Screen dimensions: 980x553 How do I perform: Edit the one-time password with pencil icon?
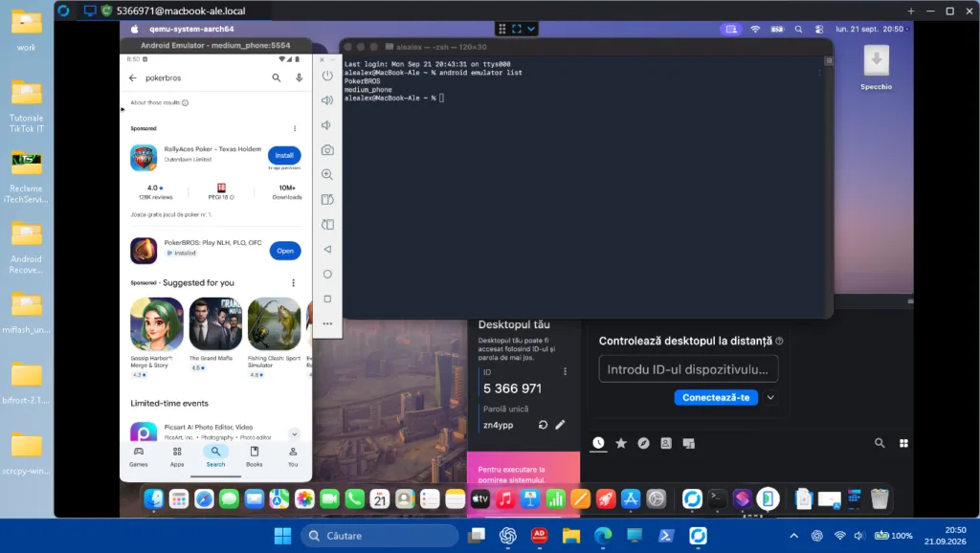point(560,425)
